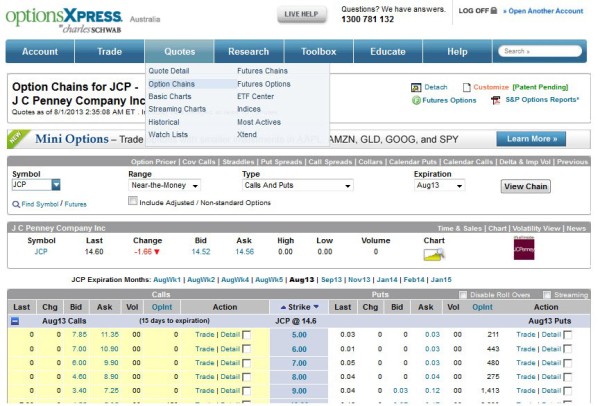
Task: Check Include Adjusted / Non-standard Options
Action: pos(132,201)
